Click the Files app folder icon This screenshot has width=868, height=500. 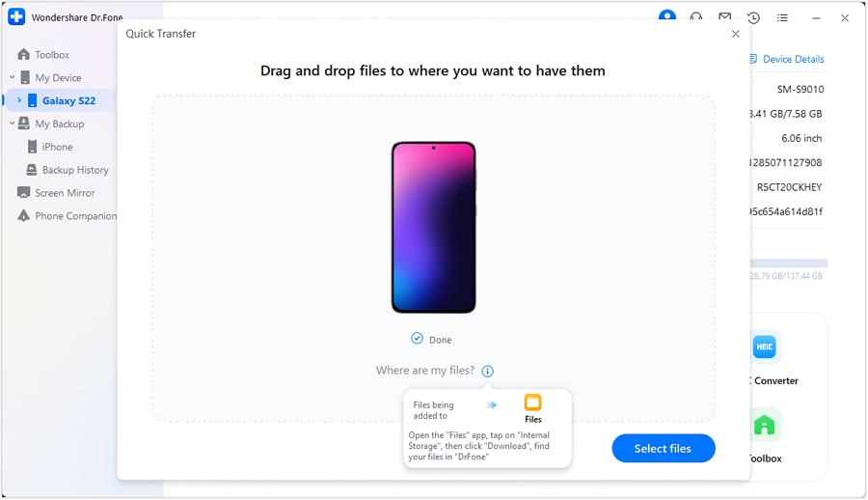pos(533,403)
